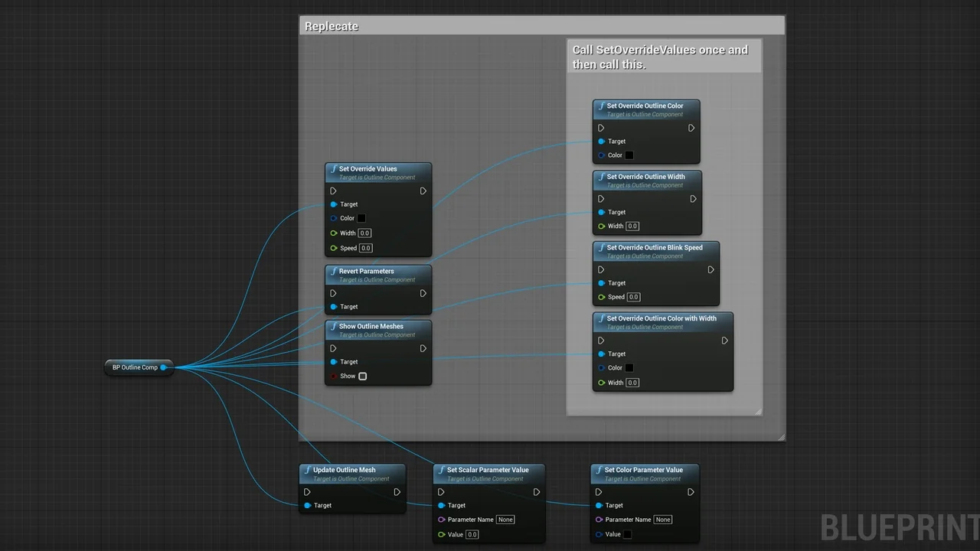Open the Parameter Name dropdown on Set Scalar Parameter Value
This screenshot has height=551, width=980.
(505, 519)
